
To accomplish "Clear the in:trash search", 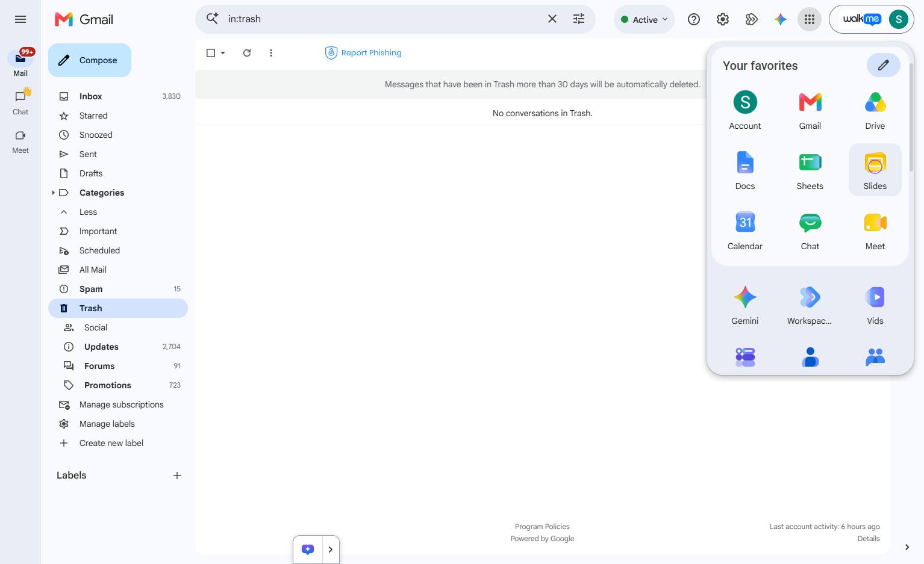I will [552, 19].
